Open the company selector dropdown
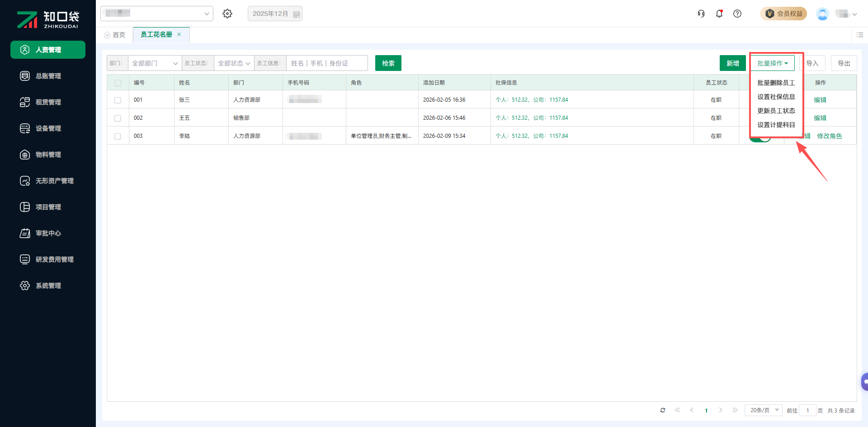 (157, 14)
